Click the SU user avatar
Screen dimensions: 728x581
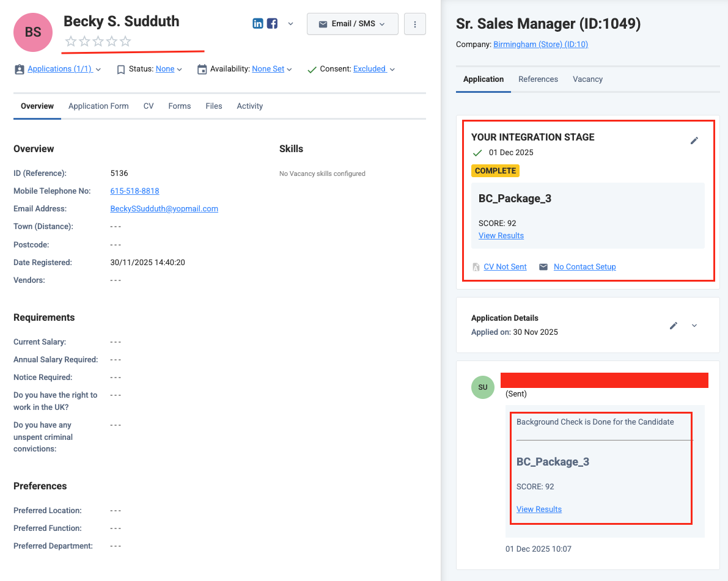coord(483,387)
